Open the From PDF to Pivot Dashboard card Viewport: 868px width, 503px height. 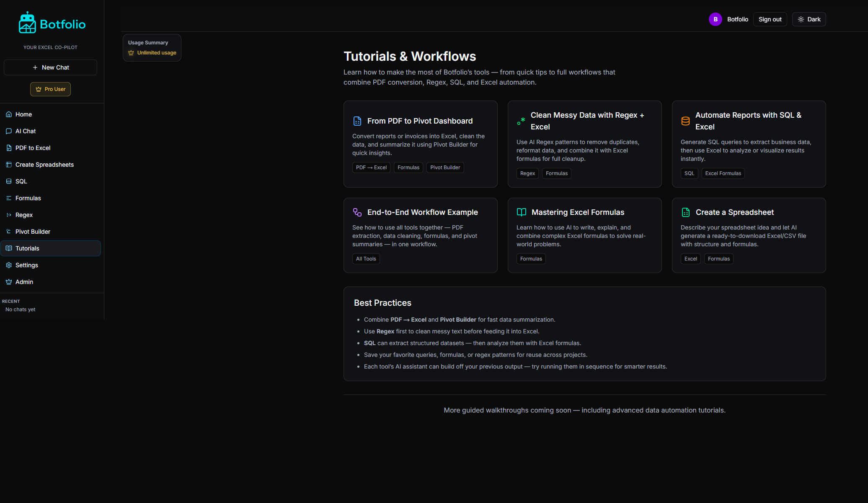419,121
